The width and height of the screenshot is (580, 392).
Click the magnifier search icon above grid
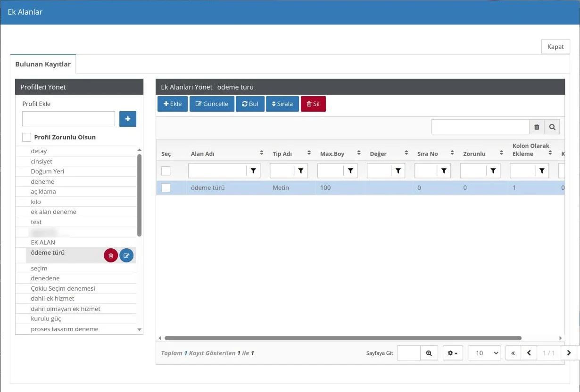(552, 127)
